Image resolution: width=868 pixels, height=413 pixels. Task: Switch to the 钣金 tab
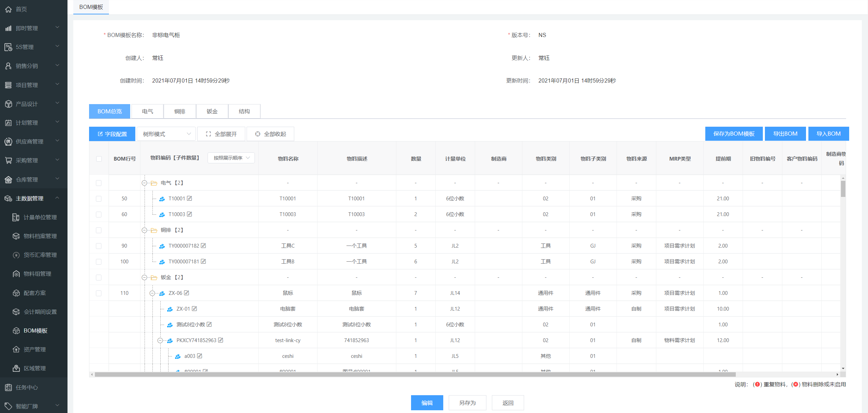pos(212,111)
